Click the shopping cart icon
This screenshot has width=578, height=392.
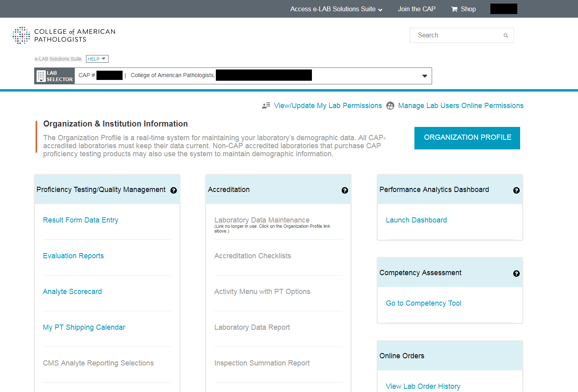point(454,9)
